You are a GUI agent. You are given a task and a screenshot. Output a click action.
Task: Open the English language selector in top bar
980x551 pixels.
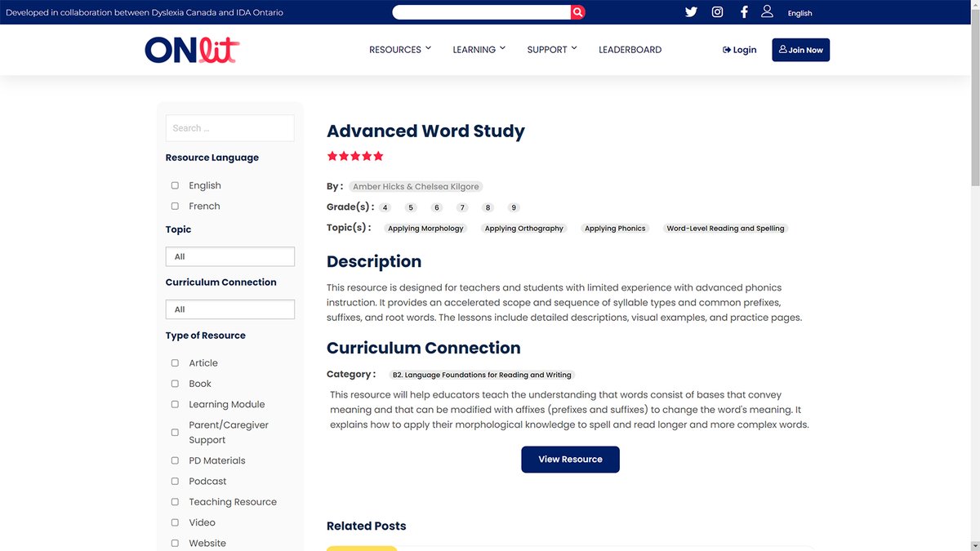tap(800, 13)
